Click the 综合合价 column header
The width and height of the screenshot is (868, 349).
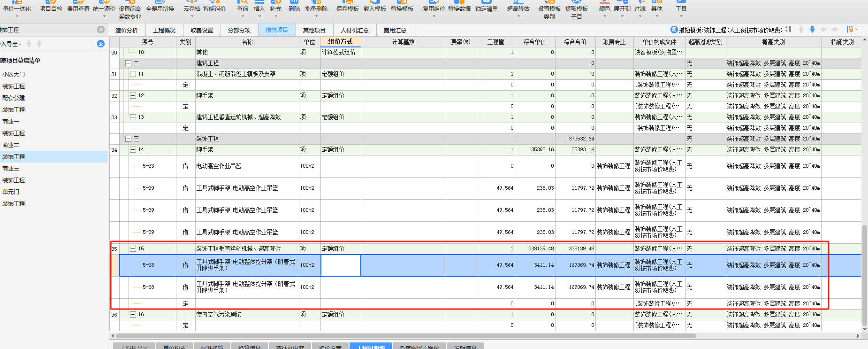coord(575,42)
